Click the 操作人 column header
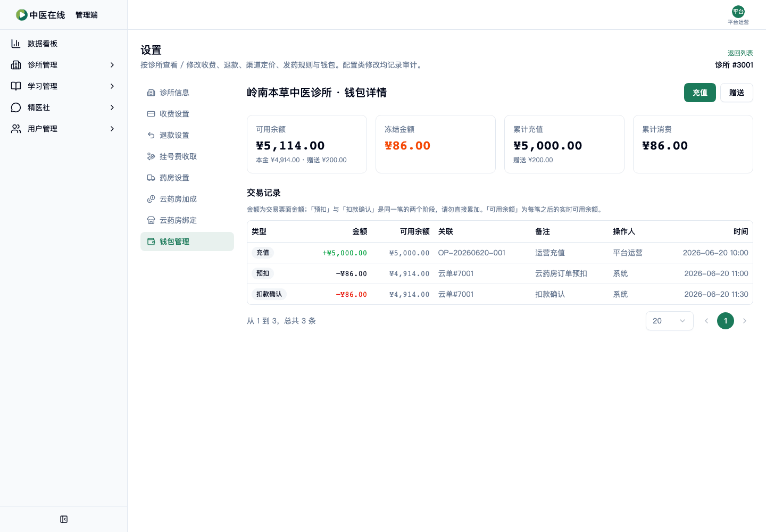Screen dimensions: 766x532 tap(624, 231)
